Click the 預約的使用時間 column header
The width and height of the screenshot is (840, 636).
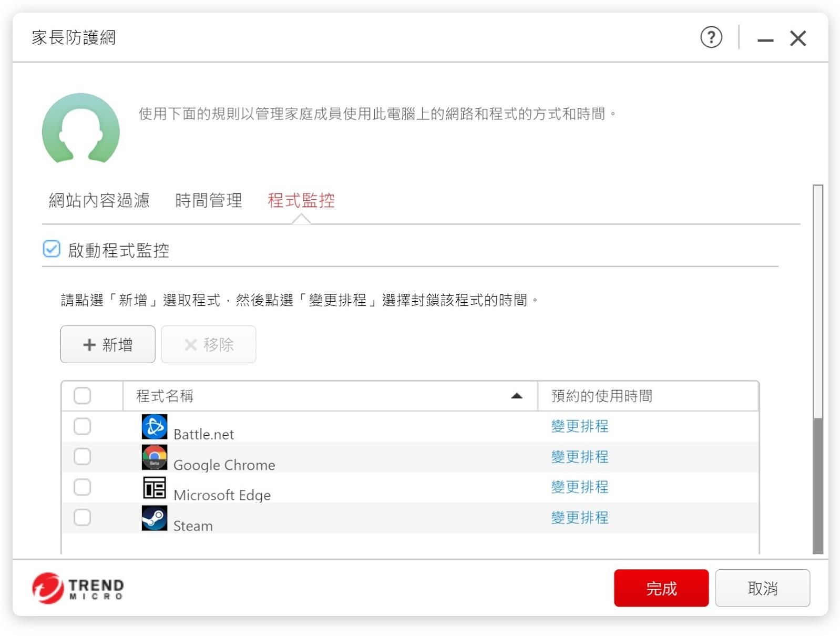(648, 396)
